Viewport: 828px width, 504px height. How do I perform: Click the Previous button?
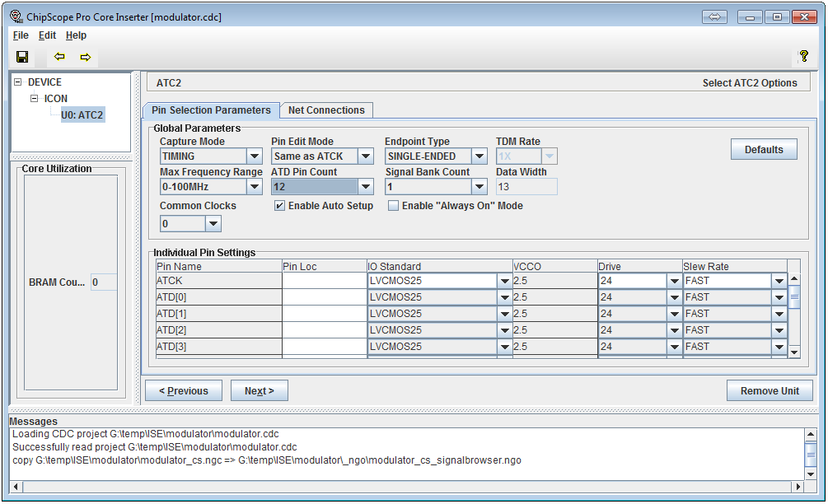tap(184, 391)
